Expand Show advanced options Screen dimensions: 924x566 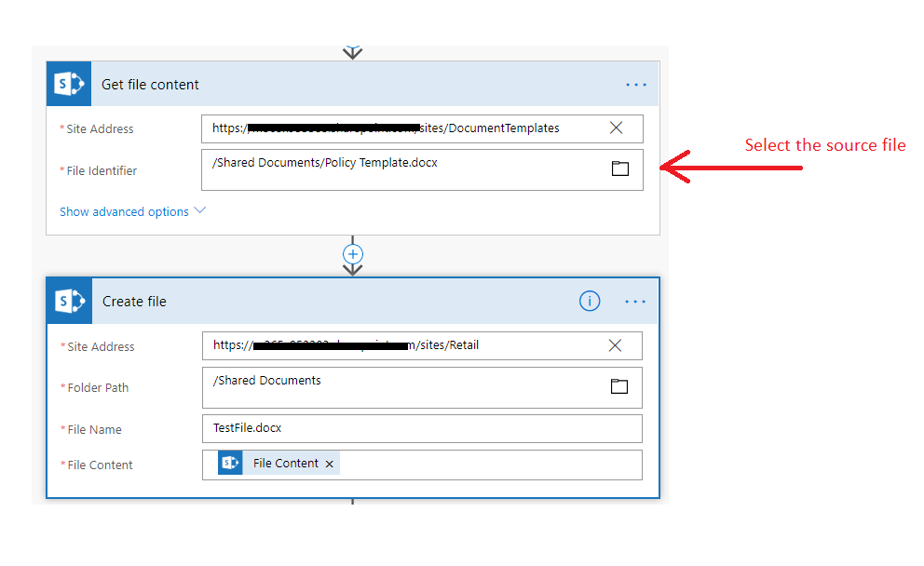click(x=126, y=211)
